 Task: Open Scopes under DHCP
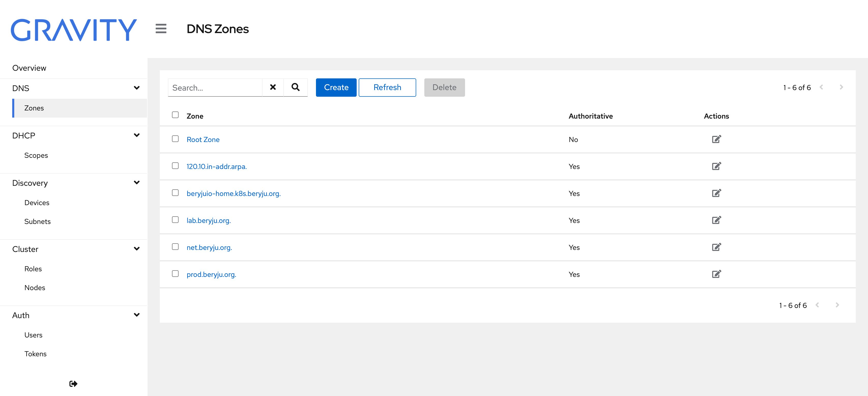36,155
